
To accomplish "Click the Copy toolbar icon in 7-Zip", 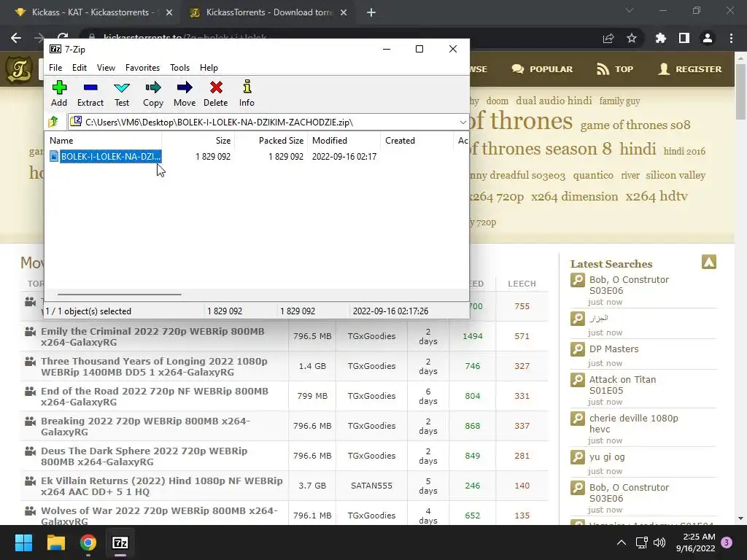I will coord(153,93).
